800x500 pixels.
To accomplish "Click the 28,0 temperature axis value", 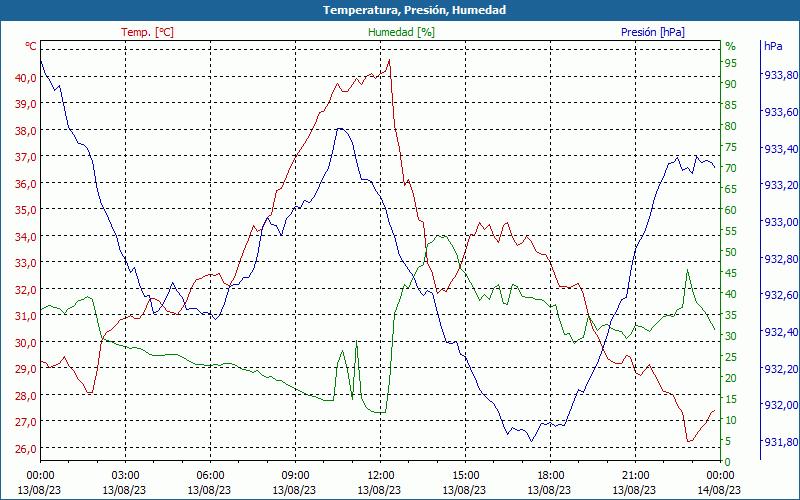I will [x=26, y=396].
